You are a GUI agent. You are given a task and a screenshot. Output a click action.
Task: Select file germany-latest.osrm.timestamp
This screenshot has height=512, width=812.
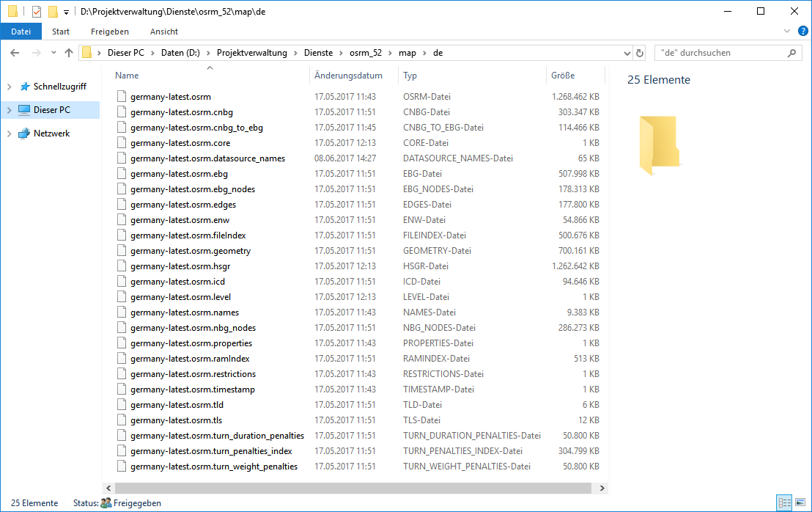(x=193, y=390)
